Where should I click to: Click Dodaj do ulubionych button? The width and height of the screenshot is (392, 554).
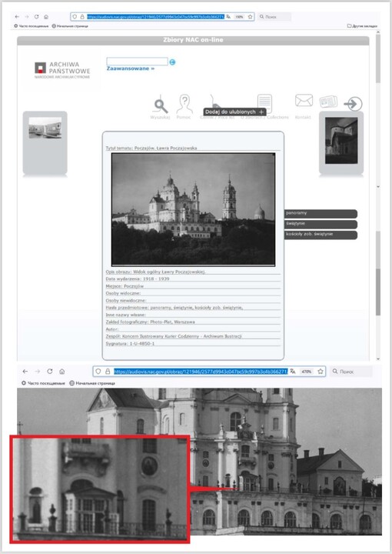pyautogui.click(x=234, y=112)
